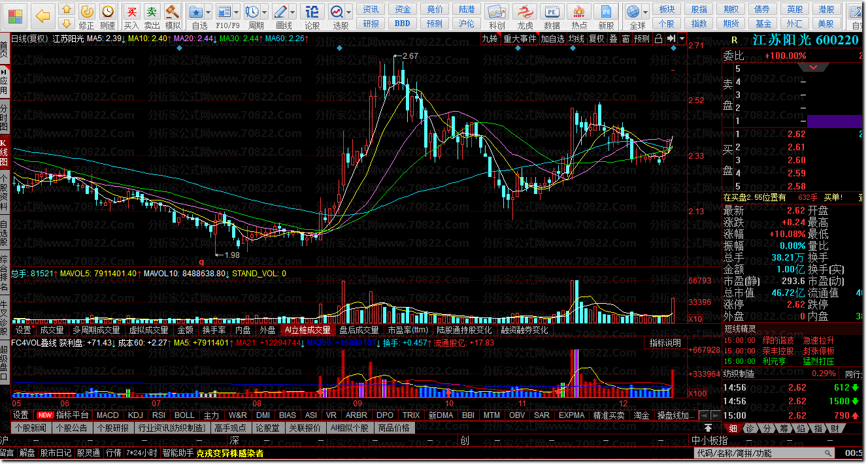Expand the 全球 dropdown arrow
The height and width of the screenshot is (465, 868).
point(646,12)
